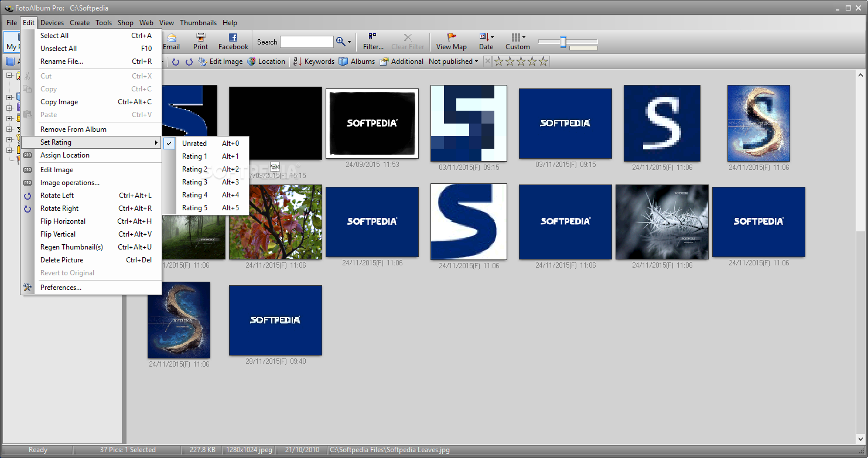Screen dimensions: 868x458
Task: Open the Create menu
Action: coord(80,23)
